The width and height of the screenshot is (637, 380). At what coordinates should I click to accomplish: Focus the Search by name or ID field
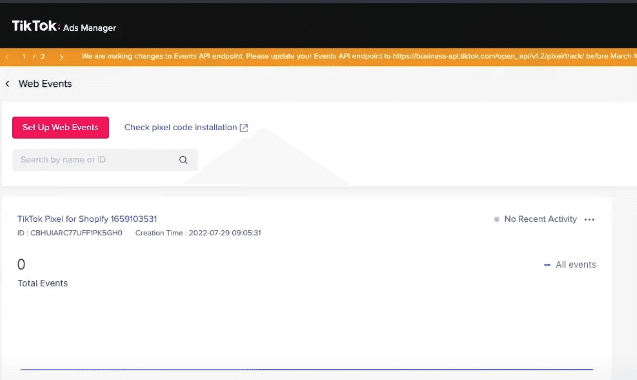pos(105,160)
